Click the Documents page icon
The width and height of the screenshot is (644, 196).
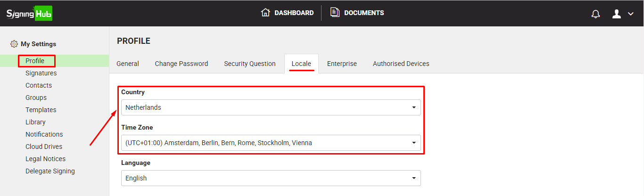click(x=335, y=13)
